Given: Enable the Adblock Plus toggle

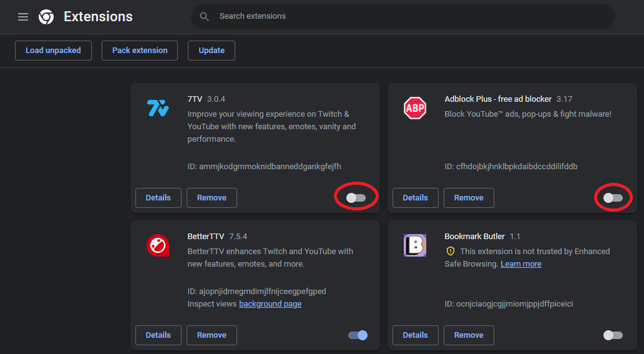Looking at the screenshot, I should [613, 198].
